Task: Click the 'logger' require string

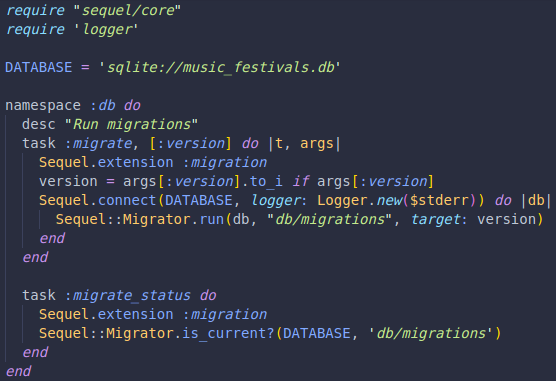Action: click(106, 29)
